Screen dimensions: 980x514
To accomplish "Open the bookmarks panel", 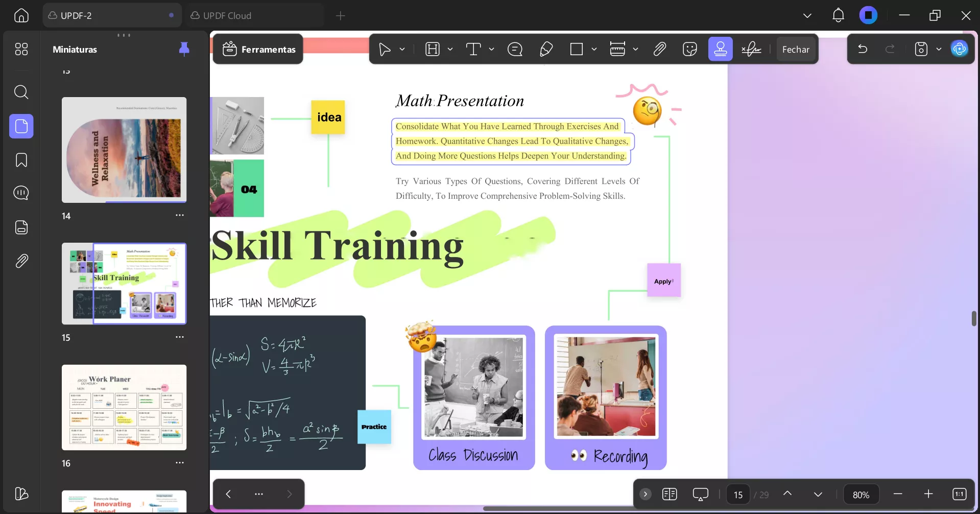I will coord(21,160).
